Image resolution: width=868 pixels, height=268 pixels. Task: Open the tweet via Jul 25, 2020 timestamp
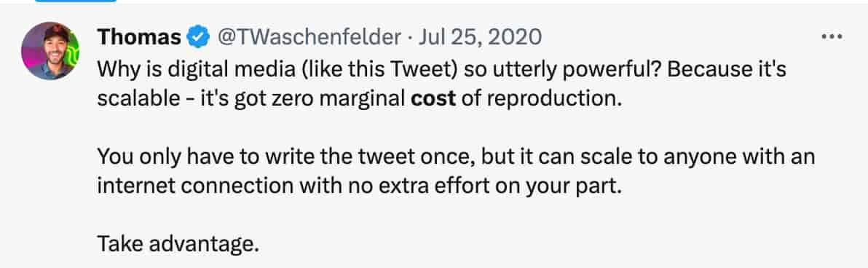pos(479,38)
